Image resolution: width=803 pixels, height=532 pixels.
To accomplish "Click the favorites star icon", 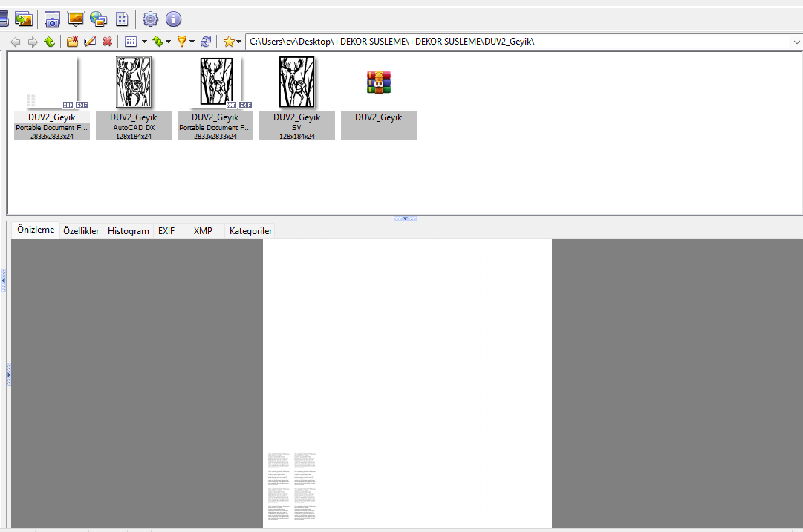I will (x=229, y=42).
